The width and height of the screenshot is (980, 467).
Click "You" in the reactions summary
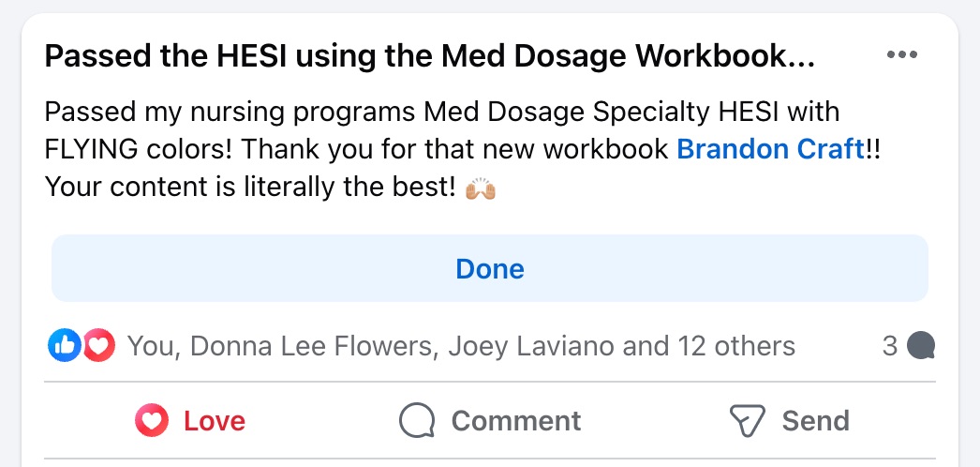tap(154, 346)
